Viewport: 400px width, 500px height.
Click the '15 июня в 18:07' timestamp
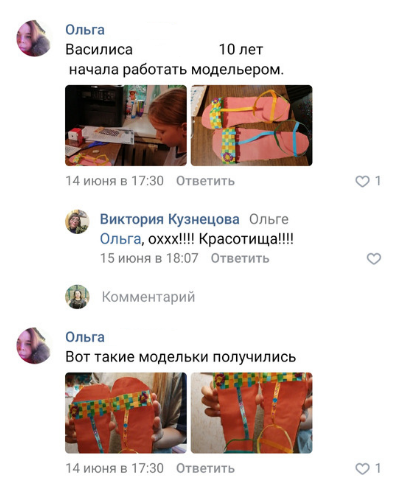tap(149, 258)
